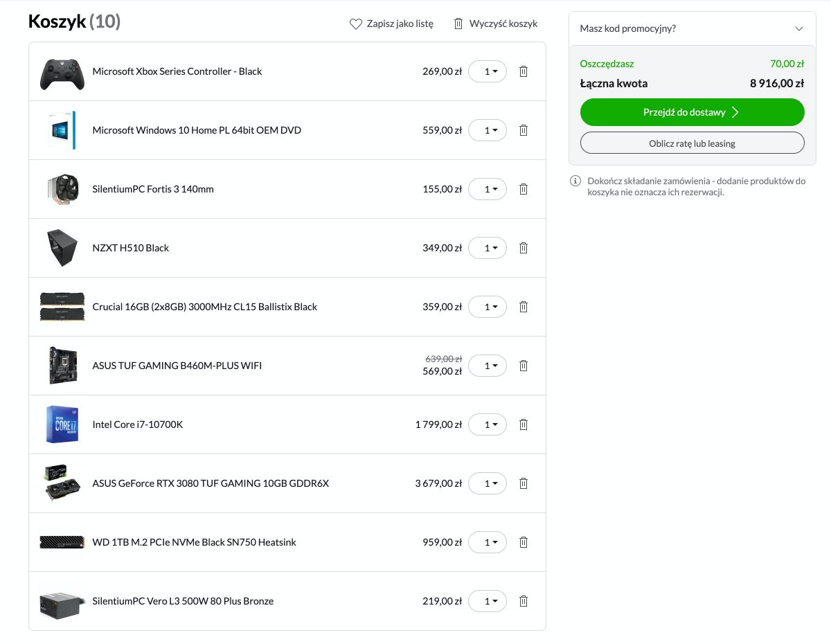Click the savings value '70,00 zł'
The image size is (831, 644).
(x=787, y=64)
